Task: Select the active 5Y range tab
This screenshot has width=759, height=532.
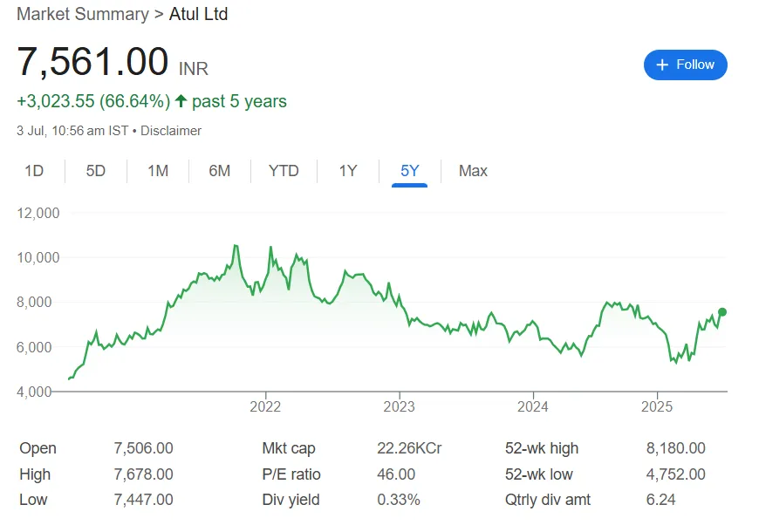Action: (409, 171)
